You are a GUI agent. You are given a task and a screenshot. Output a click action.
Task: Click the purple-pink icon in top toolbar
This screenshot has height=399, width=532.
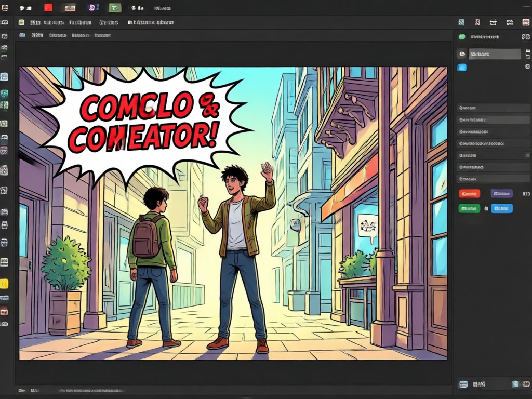(91, 7)
